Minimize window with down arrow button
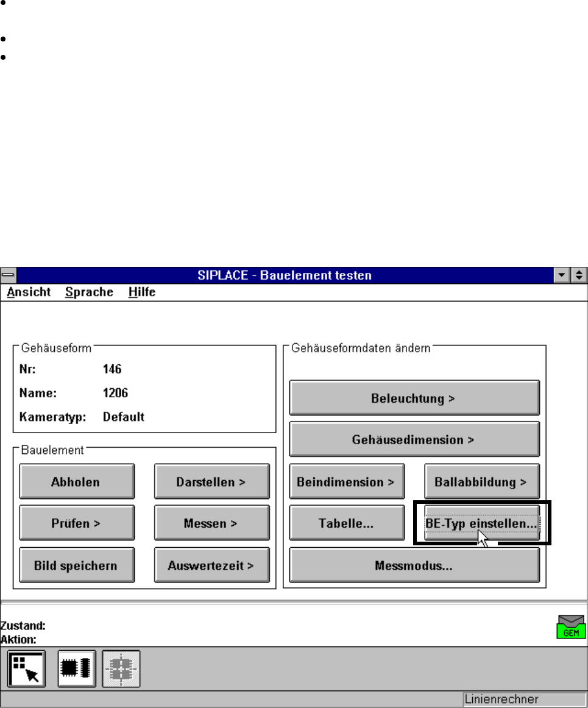 coord(561,275)
